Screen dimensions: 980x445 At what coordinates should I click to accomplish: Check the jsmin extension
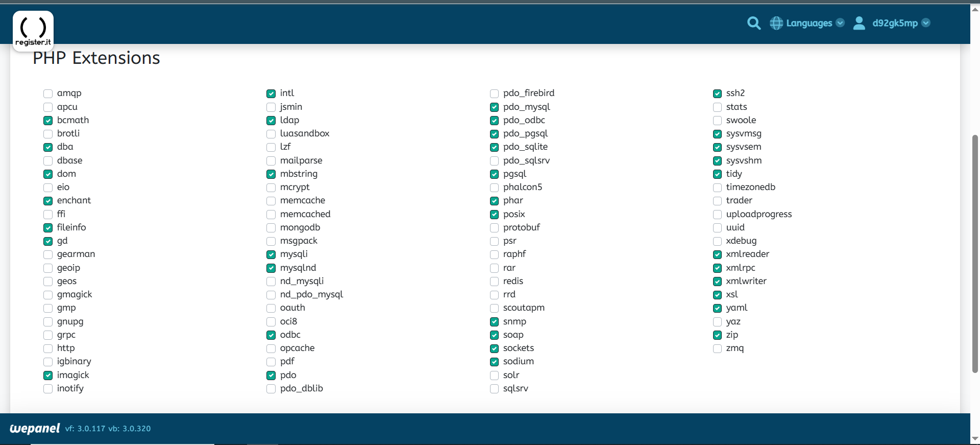[x=271, y=107]
